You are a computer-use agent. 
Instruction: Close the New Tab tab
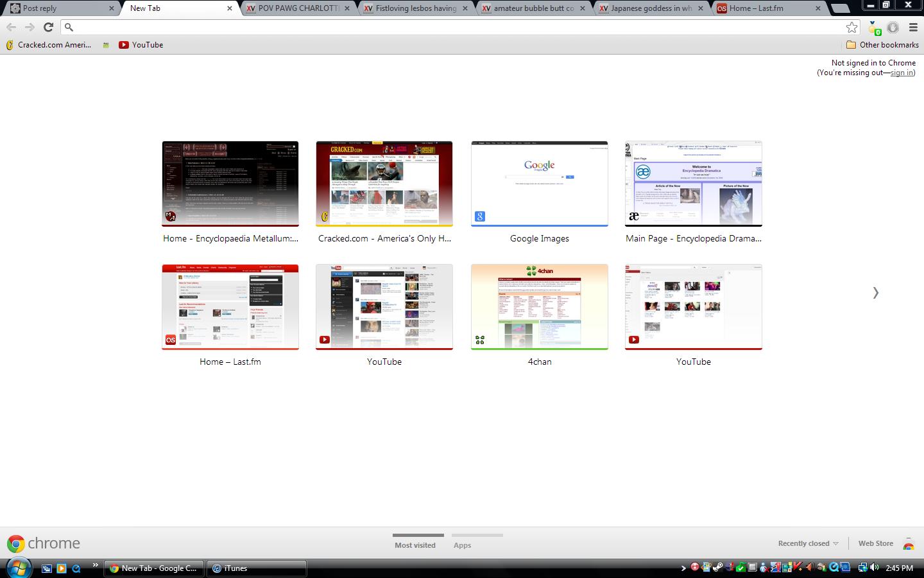click(230, 8)
